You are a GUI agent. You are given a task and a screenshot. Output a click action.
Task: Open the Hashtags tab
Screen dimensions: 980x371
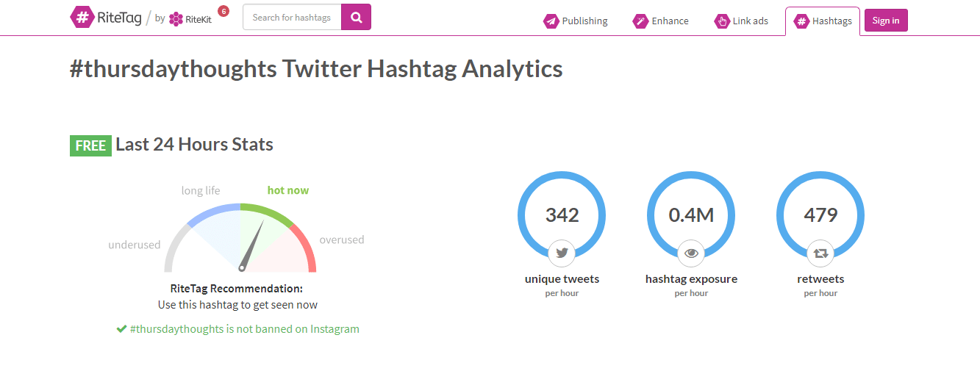click(x=823, y=21)
